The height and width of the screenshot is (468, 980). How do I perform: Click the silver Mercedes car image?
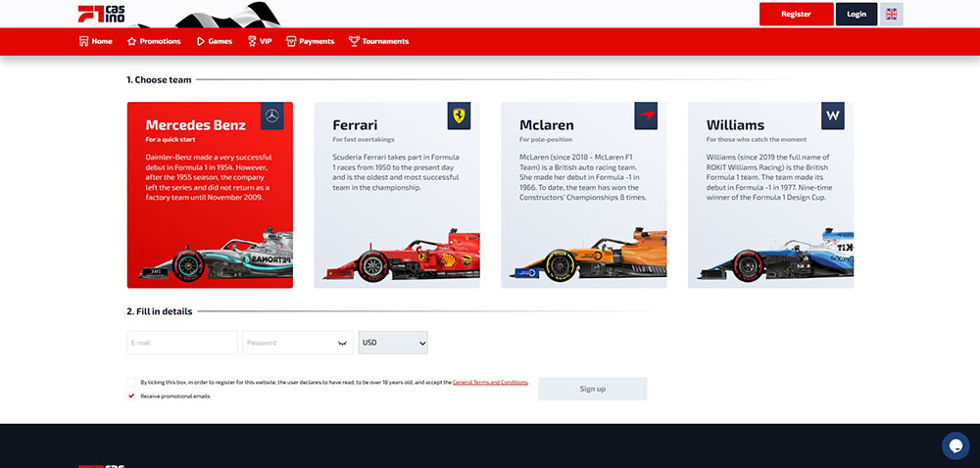pyautogui.click(x=217, y=257)
